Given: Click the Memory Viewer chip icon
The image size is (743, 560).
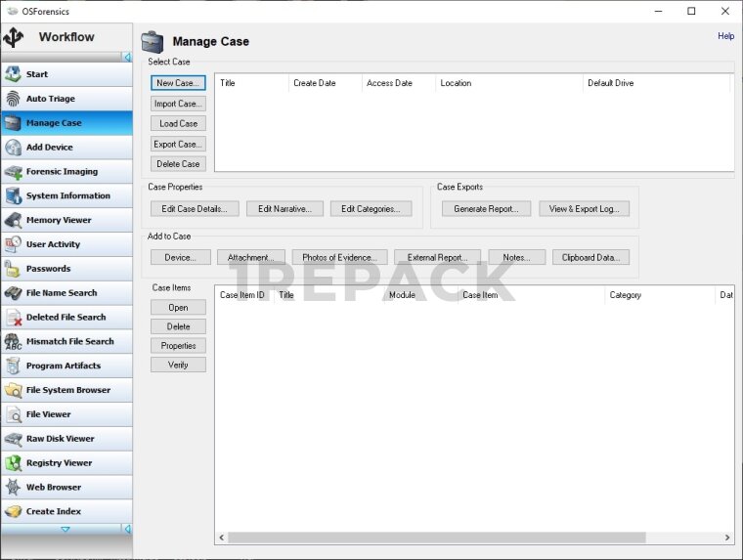Looking at the screenshot, I should [x=13, y=220].
